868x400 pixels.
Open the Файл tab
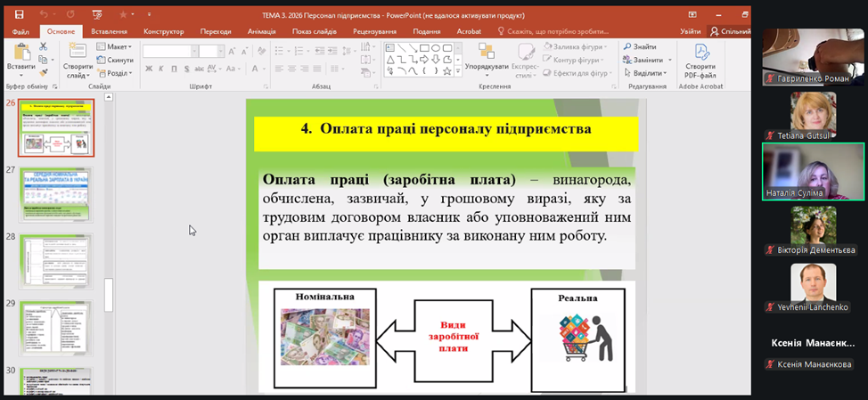pos(20,32)
